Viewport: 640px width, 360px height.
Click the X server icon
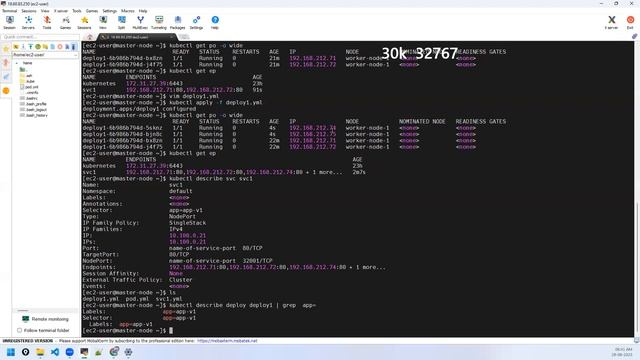tap(611, 22)
